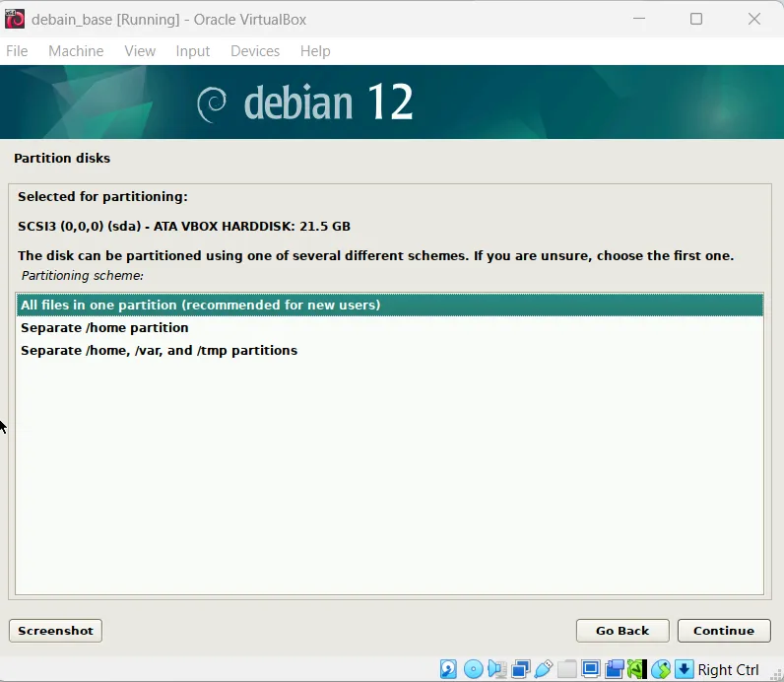Click the green CPU virtualization status icon
784x682 pixels.
point(637,669)
